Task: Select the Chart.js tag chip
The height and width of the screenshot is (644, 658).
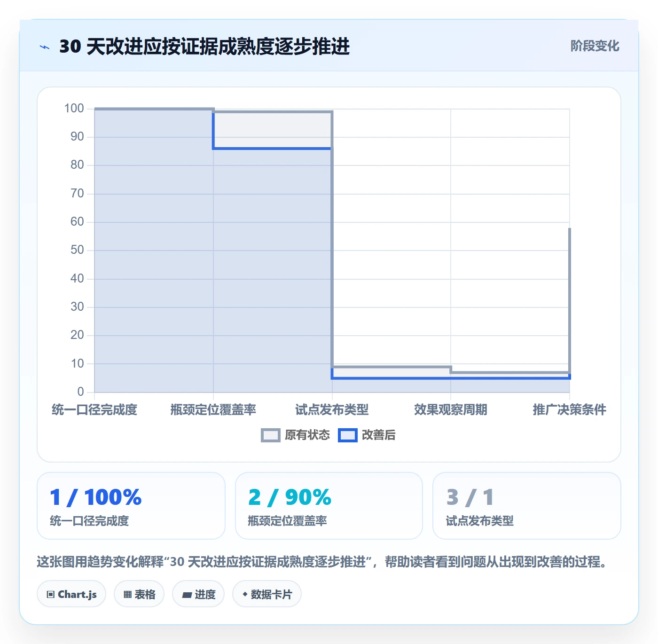Action: coord(71,594)
